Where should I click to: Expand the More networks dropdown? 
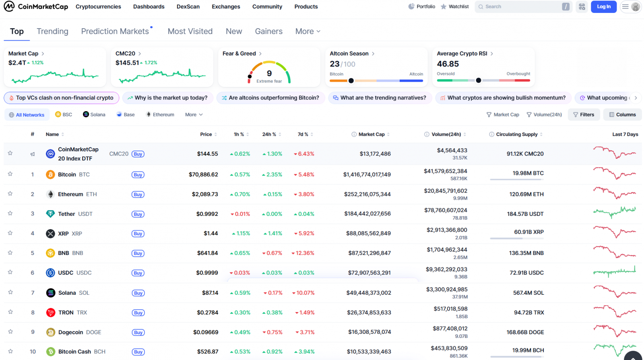pyautogui.click(x=194, y=115)
